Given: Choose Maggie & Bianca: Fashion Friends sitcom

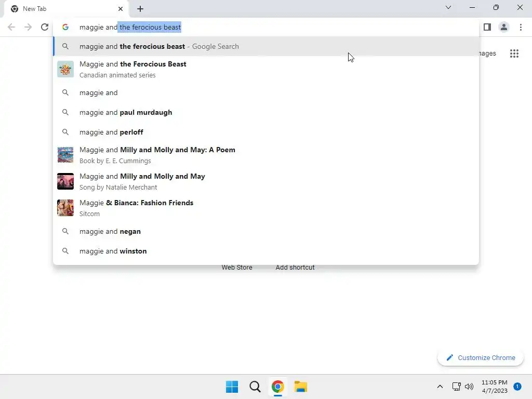Looking at the screenshot, I should click(266, 208).
